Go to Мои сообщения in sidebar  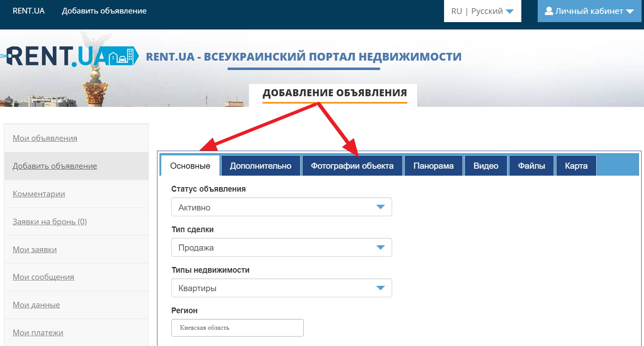pos(43,277)
